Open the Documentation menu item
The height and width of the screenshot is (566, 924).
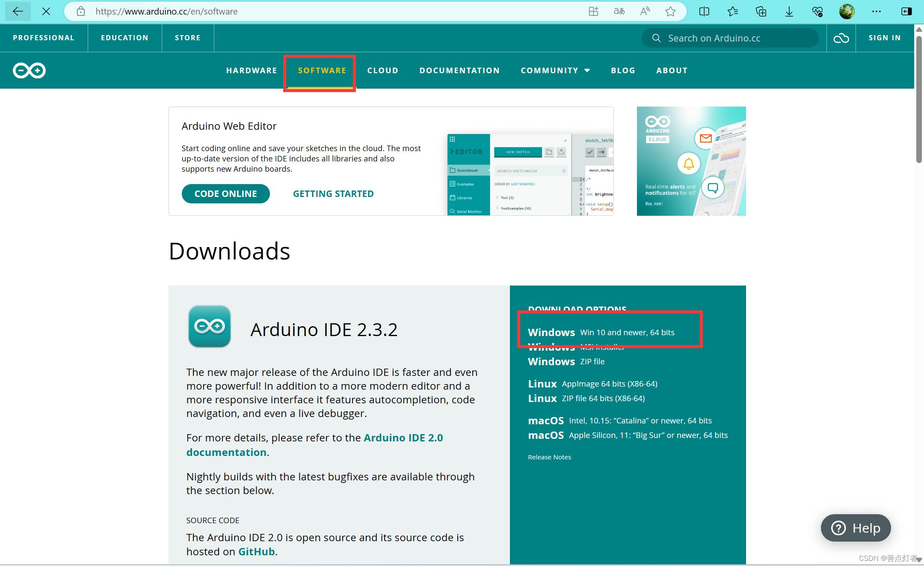459,70
